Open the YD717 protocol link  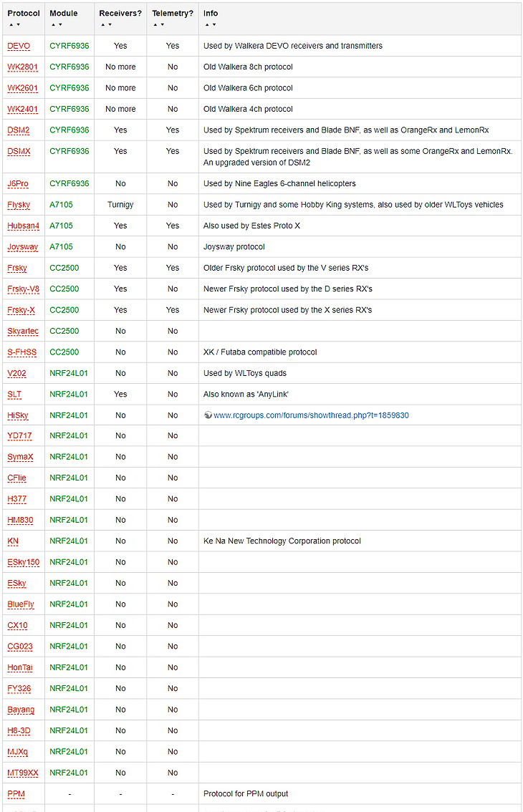[x=19, y=436]
